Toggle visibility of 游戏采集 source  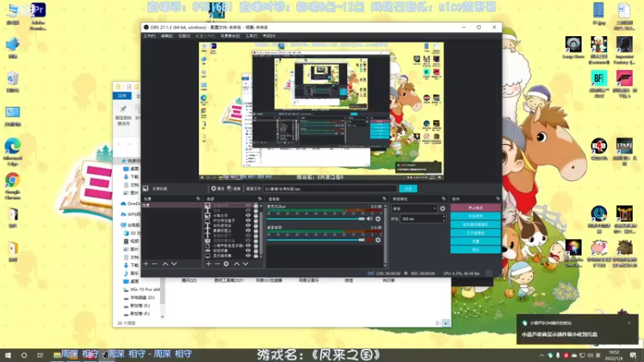point(248,250)
